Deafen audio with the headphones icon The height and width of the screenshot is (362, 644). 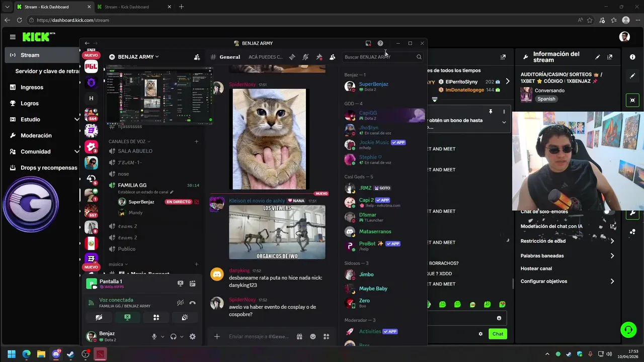click(174, 337)
